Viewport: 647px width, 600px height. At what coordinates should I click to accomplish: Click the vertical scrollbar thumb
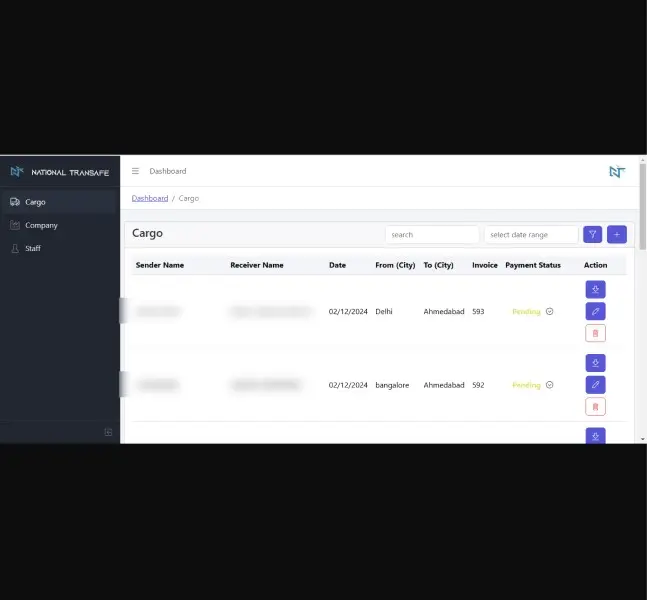pyautogui.click(x=642, y=206)
